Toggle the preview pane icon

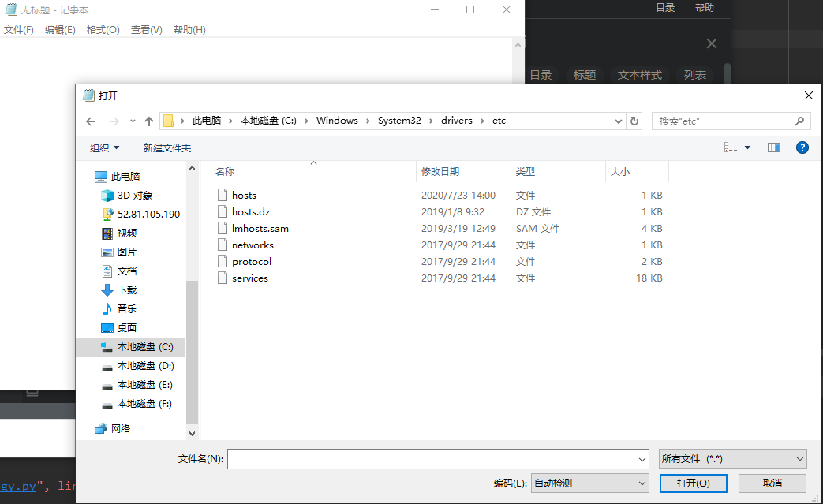click(x=773, y=148)
